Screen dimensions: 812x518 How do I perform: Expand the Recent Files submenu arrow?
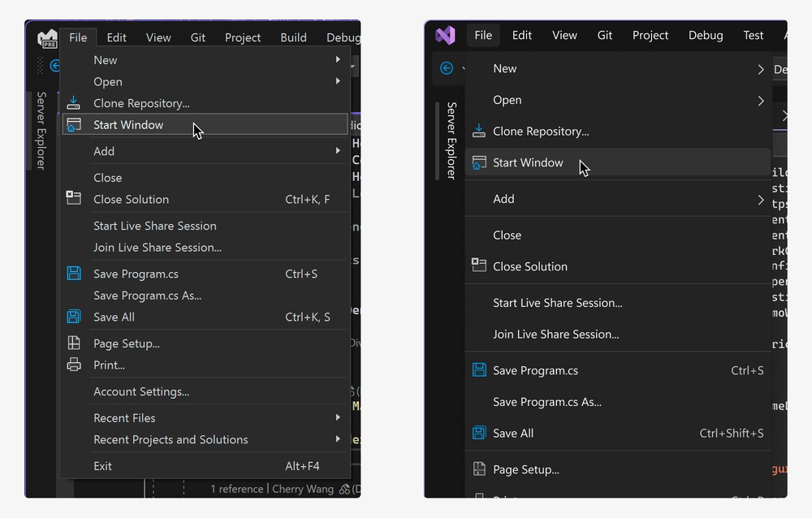[338, 417]
